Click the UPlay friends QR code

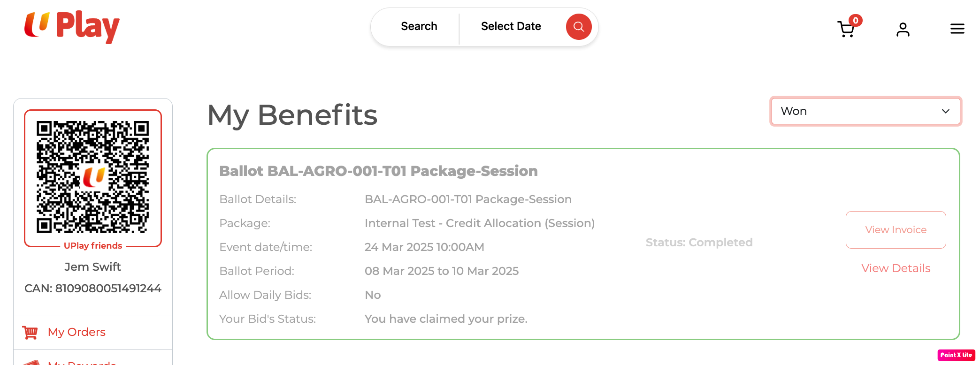tap(93, 177)
